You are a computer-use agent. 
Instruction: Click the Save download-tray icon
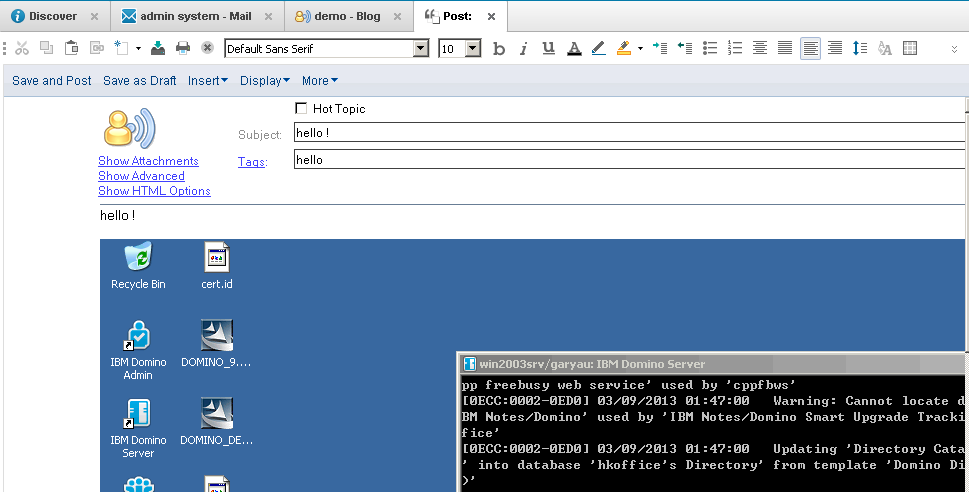[x=158, y=48]
